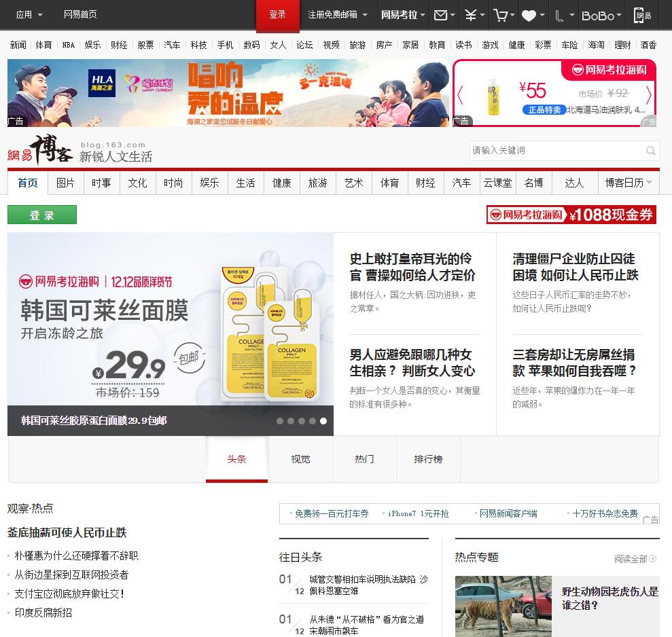672x637 pixels.
Task: Click the circular arrow beside 阅读全部
Action: [653, 559]
